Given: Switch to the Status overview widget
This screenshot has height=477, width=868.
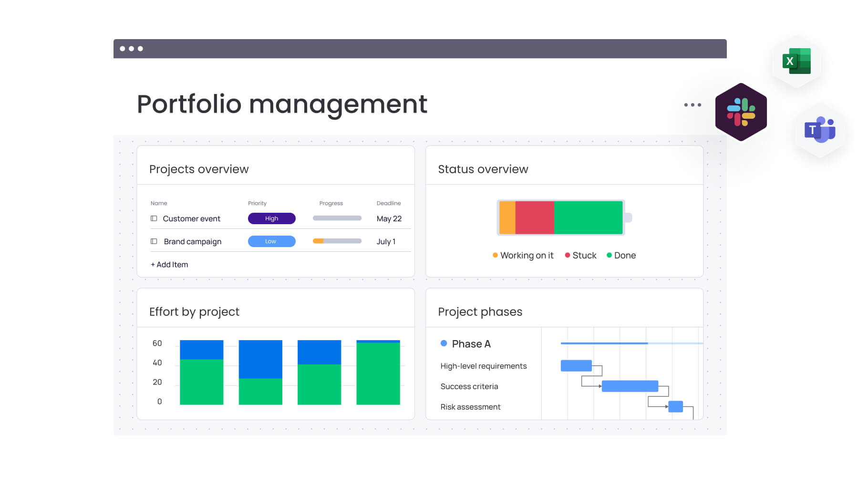Looking at the screenshot, I should (483, 169).
